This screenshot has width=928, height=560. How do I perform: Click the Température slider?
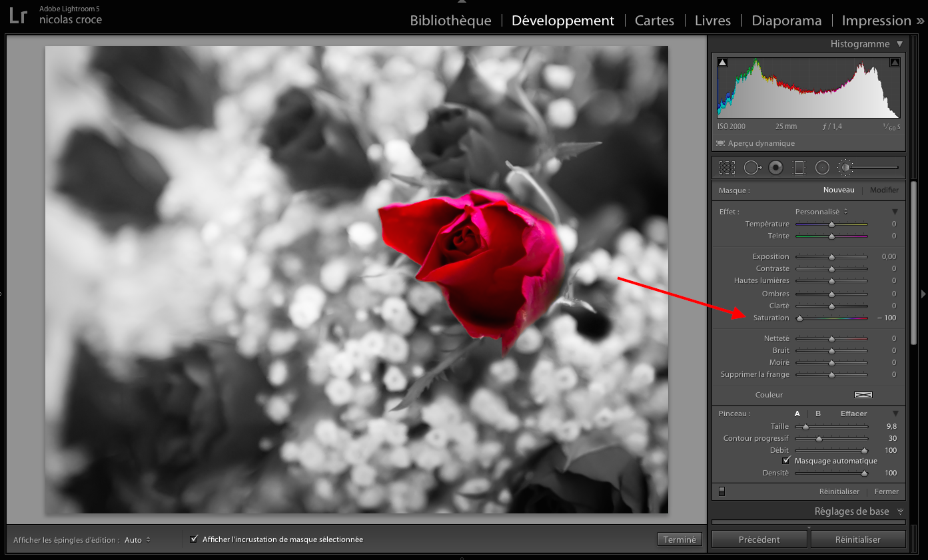coord(832,224)
